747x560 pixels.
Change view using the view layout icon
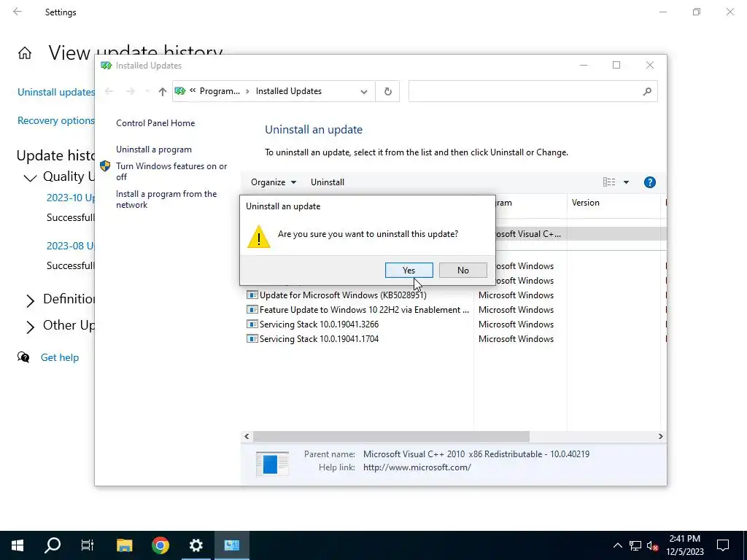pos(609,182)
